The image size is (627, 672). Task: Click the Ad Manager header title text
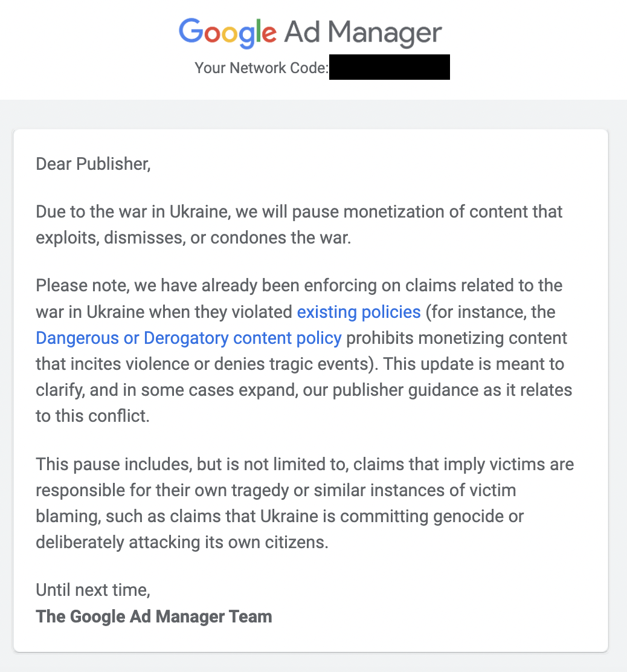pyautogui.click(x=363, y=32)
